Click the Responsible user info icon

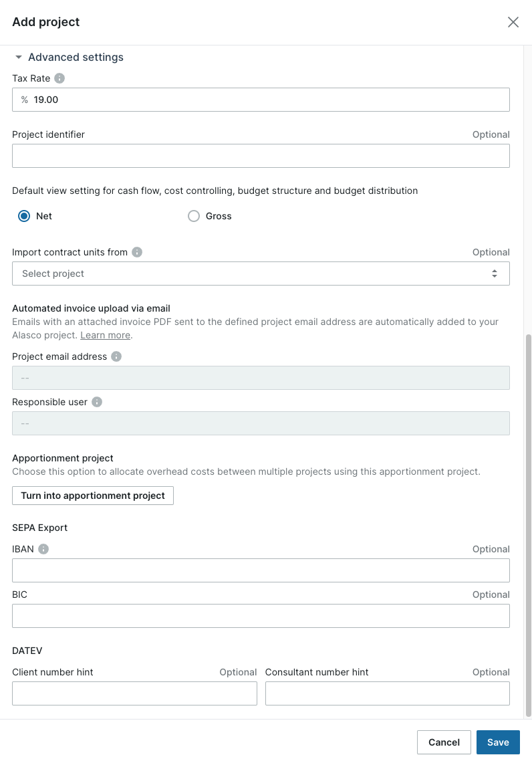97,401
